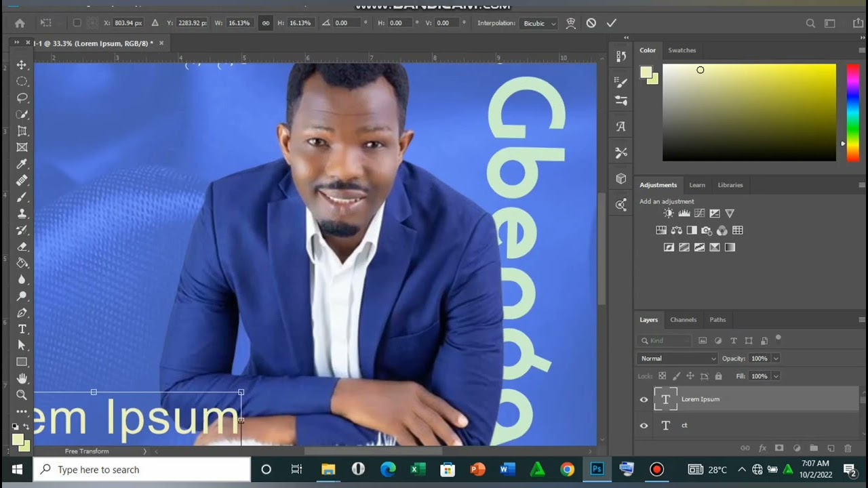Open the Fill slider dropdown
The width and height of the screenshot is (868, 488).
[776, 376]
